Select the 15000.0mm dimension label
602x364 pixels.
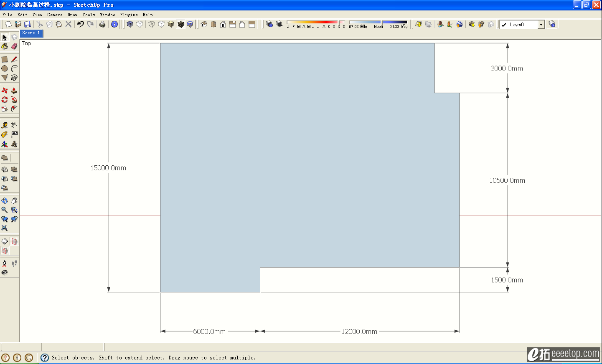tap(108, 168)
